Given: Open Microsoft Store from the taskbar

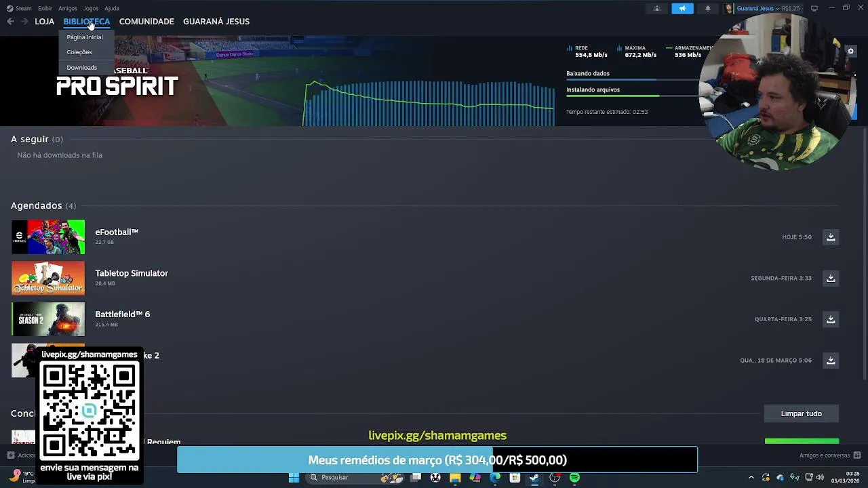Looking at the screenshot, I should point(515,477).
